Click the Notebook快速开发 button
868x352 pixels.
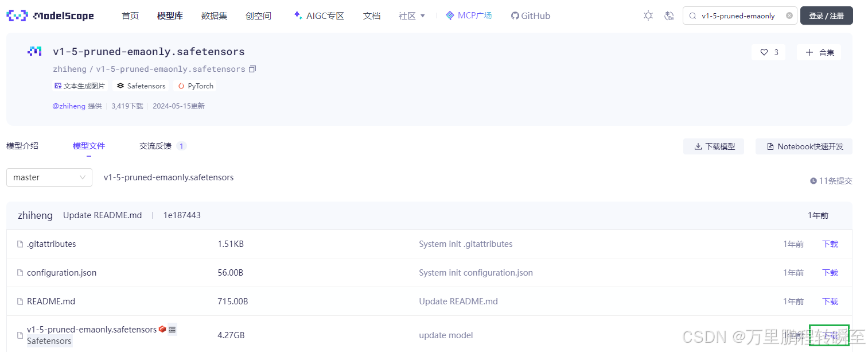tap(804, 146)
